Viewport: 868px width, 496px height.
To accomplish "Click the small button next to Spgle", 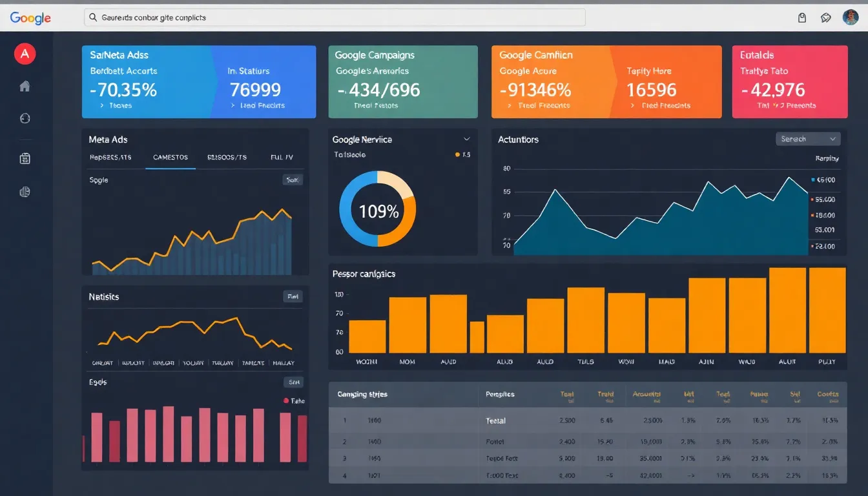I will [x=293, y=180].
